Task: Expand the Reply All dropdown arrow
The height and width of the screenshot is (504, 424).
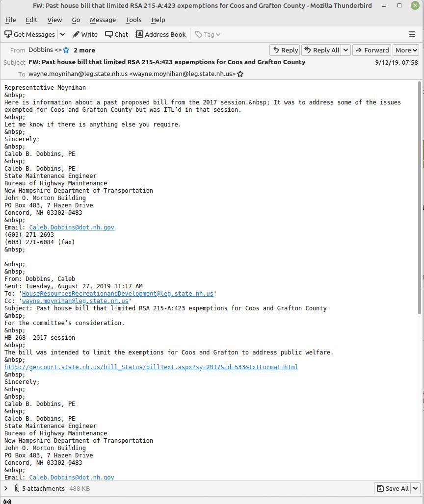Action: point(345,50)
